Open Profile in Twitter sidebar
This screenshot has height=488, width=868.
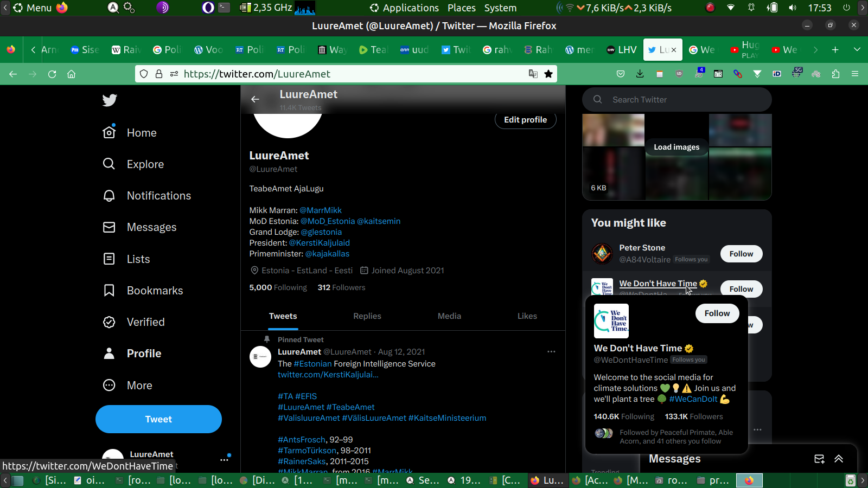click(x=132, y=354)
